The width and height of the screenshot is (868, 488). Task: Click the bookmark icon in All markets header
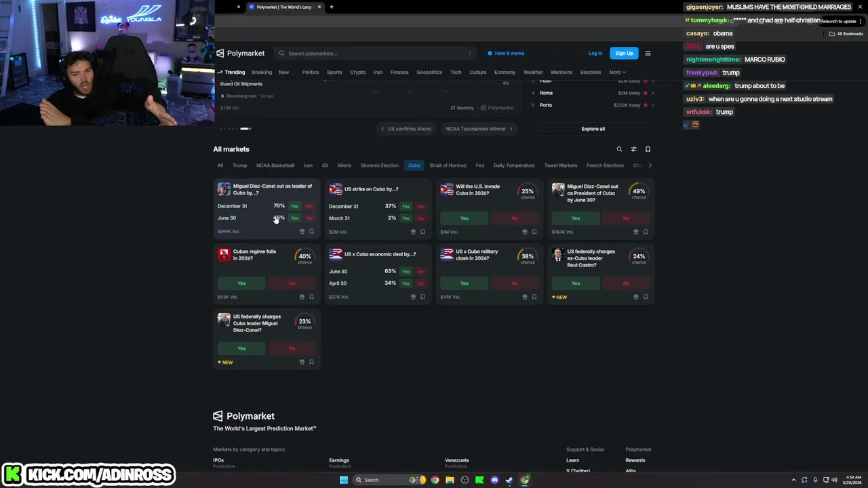coord(648,149)
